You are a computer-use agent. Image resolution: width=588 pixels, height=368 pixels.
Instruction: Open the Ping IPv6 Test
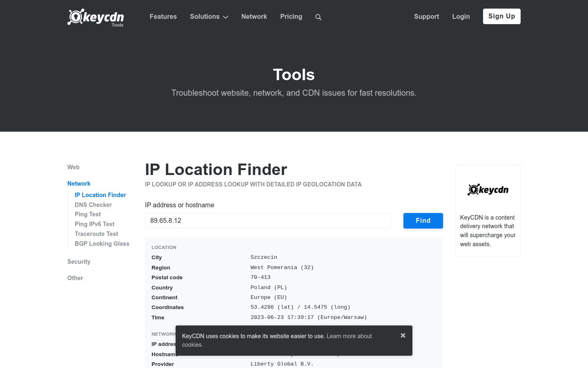click(x=94, y=224)
